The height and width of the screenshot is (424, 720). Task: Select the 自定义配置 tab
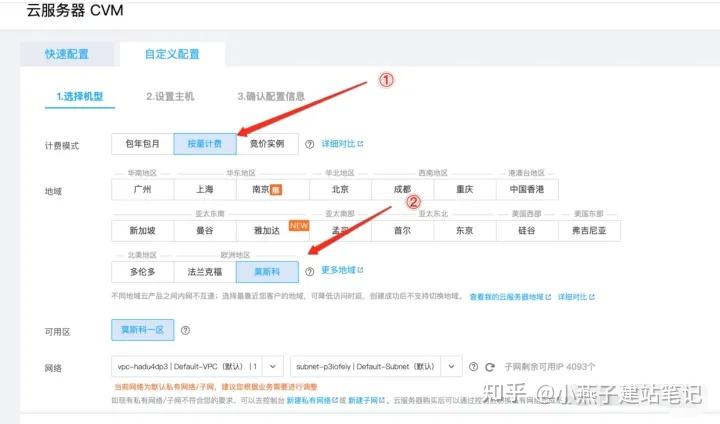[172, 54]
